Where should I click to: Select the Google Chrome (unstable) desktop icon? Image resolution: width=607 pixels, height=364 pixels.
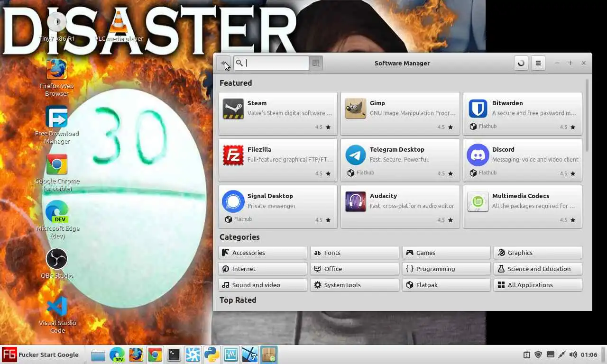[57, 173]
